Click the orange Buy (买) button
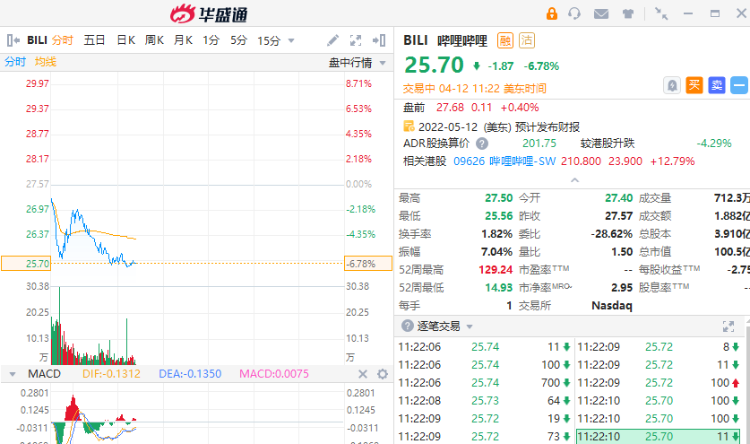This screenshot has width=750, height=444. (x=695, y=86)
